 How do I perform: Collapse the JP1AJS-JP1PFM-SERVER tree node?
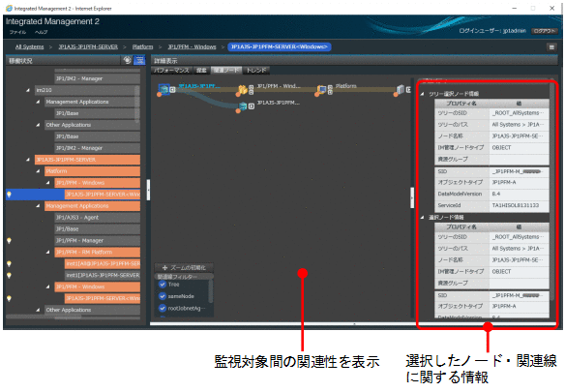28,160
